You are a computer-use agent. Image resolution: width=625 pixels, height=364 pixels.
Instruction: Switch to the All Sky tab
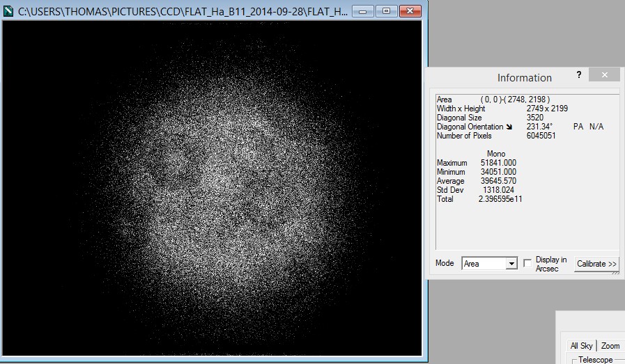581,346
